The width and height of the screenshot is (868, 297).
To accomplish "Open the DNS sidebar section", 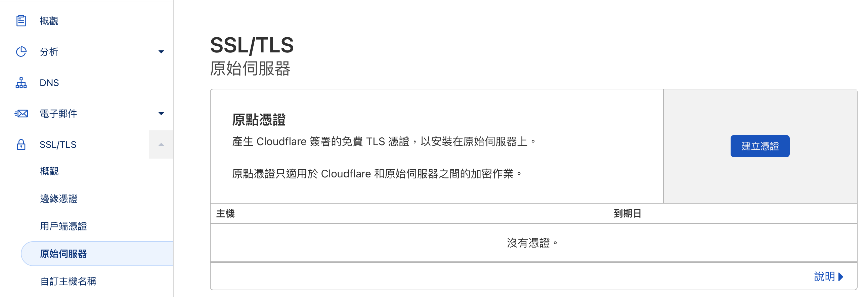I will pos(49,83).
